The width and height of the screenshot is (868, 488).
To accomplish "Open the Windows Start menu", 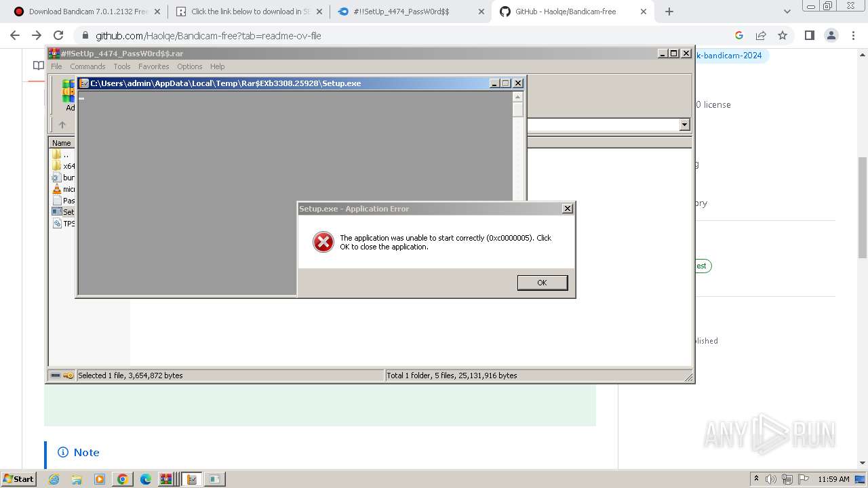I will [x=19, y=479].
